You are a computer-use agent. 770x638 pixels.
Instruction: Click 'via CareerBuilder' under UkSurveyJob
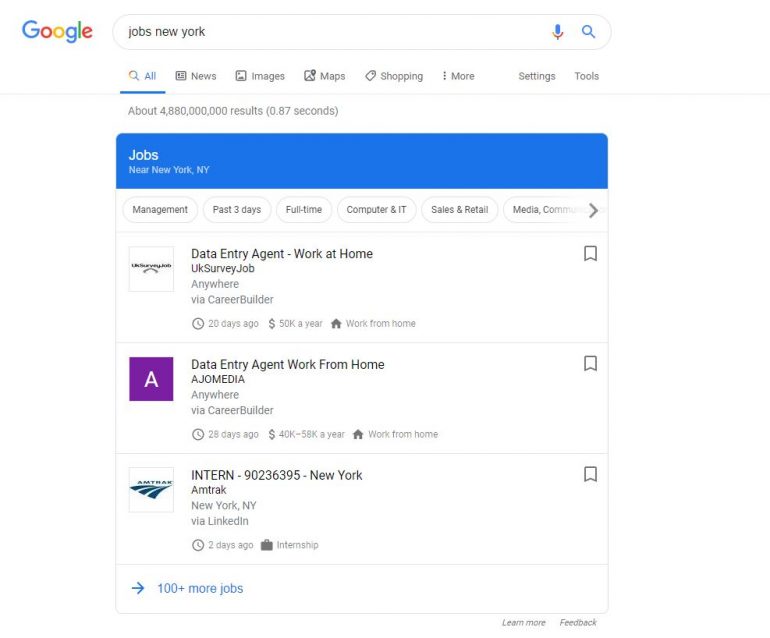[x=232, y=300]
